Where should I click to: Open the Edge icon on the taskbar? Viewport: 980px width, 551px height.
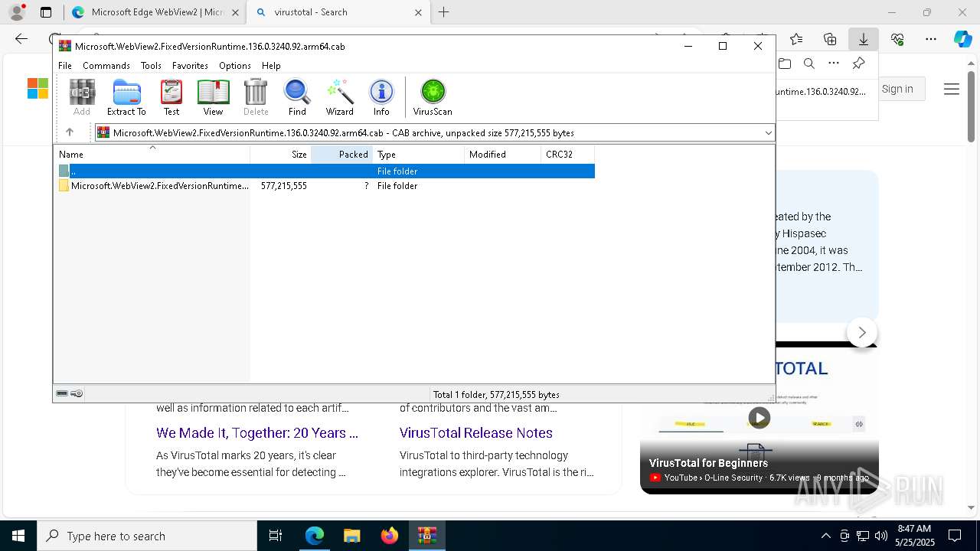[x=315, y=536]
